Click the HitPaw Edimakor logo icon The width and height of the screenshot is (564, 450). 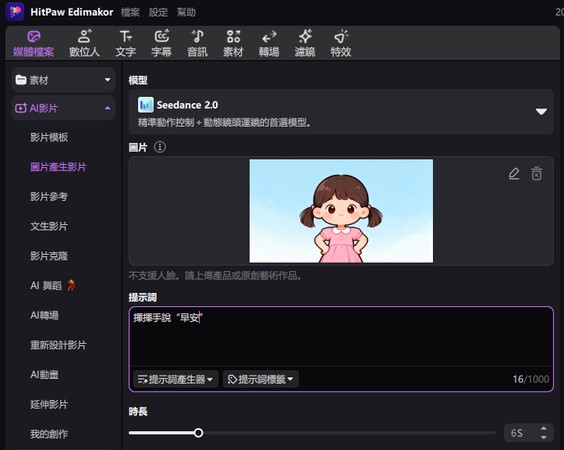tap(15, 12)
